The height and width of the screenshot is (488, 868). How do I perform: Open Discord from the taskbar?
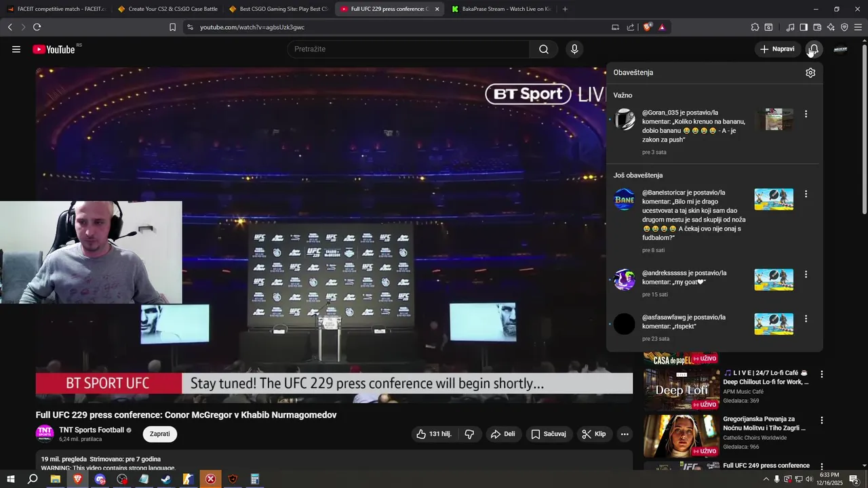100,479
